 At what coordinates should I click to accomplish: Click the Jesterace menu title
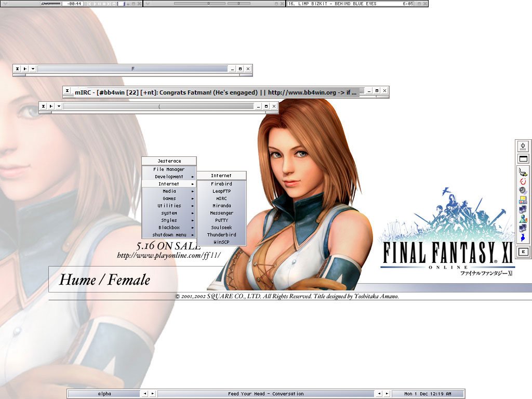point(169,161)
